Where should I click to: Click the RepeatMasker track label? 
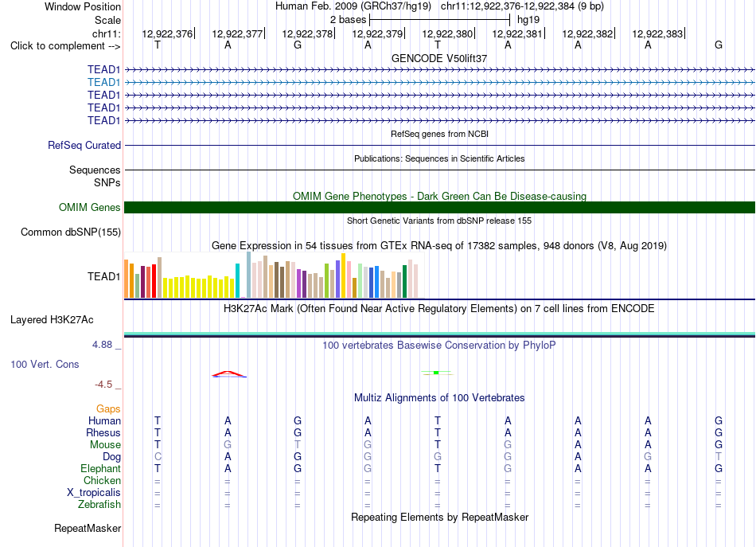(x=88, y=528)
